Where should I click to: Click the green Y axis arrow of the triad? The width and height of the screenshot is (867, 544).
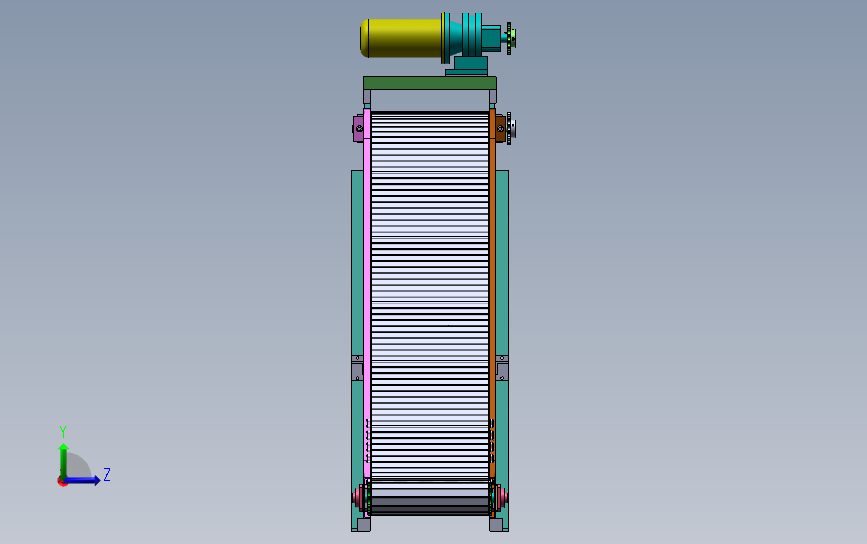pyautogui.click(x=64, y=460)
